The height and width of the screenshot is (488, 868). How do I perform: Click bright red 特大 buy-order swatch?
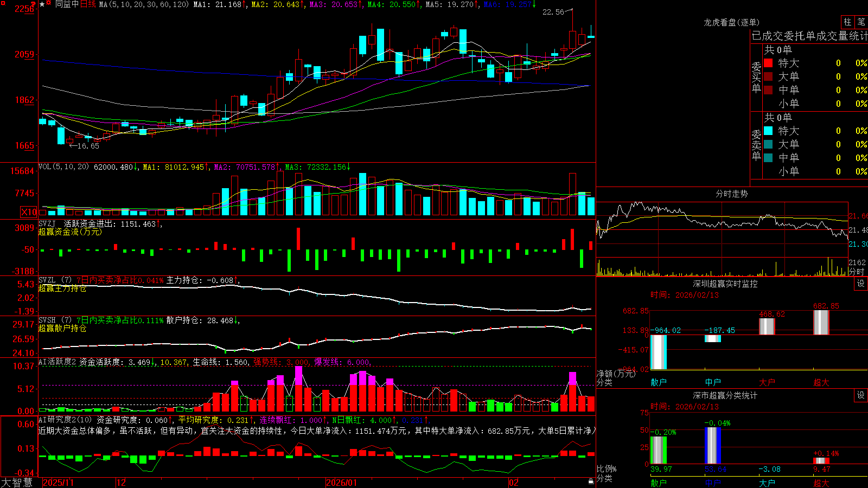(x=768, y=63)
